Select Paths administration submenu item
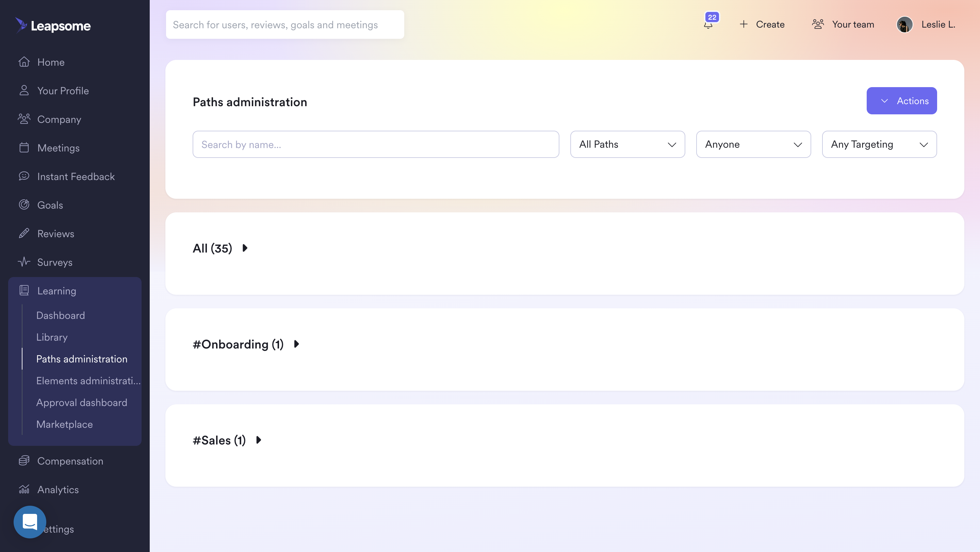980x552 pixels. tap(81, 359)
